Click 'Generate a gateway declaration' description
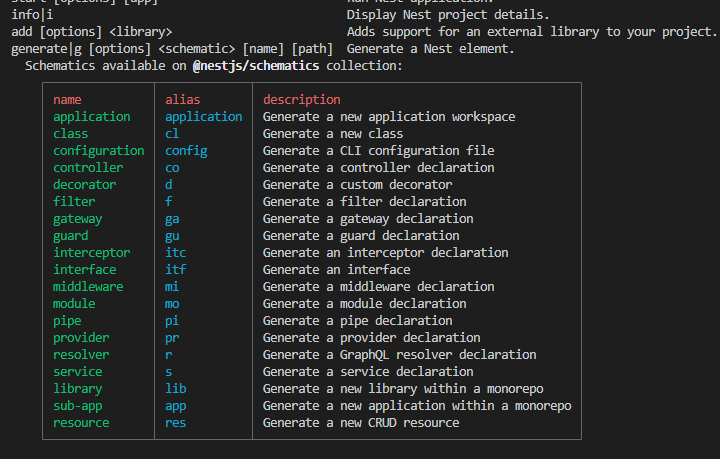 (x=368, y=219)
